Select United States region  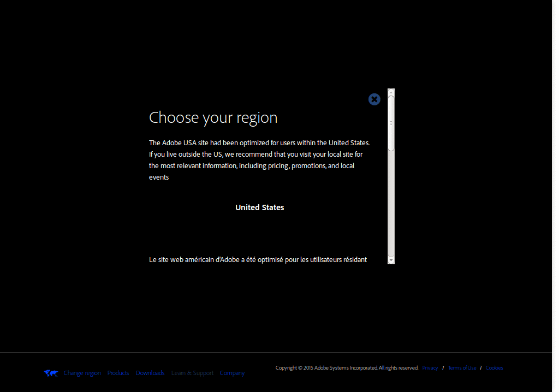[259, 207]
